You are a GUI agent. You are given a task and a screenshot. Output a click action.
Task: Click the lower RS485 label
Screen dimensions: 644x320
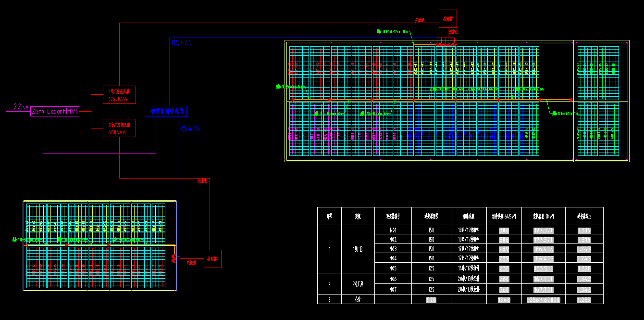click(x=189, y=128)
